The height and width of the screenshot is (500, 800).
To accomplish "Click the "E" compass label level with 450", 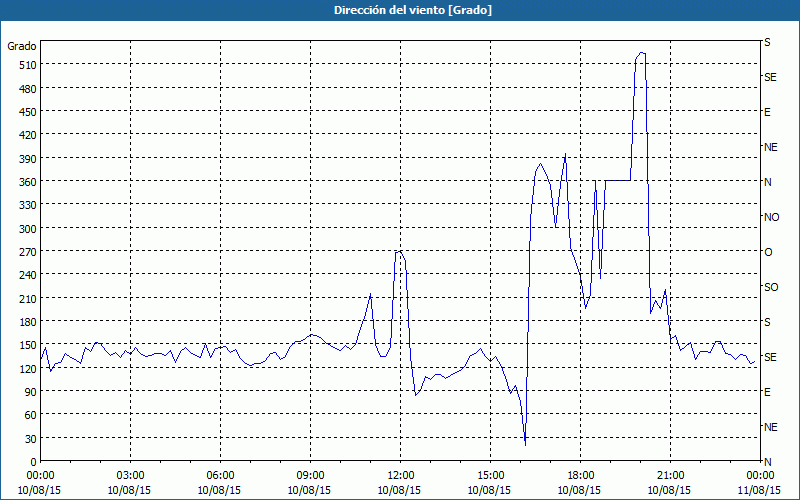I will 767,112.
